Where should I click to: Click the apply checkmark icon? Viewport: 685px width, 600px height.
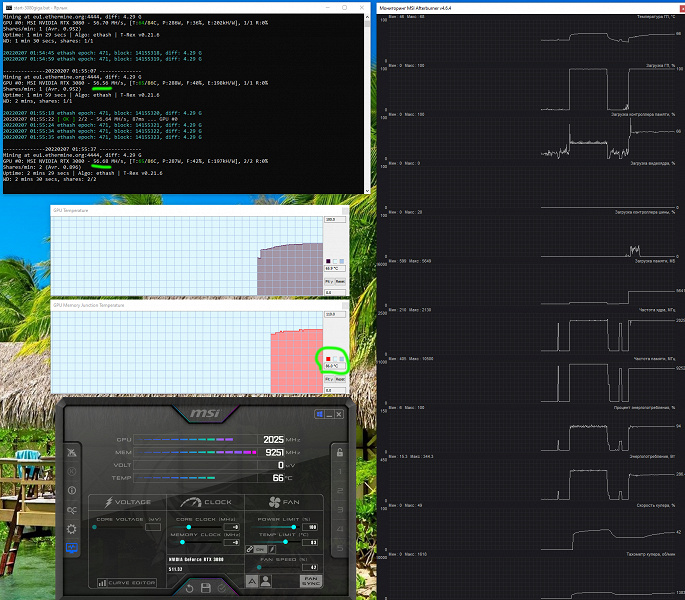point(222,588)
